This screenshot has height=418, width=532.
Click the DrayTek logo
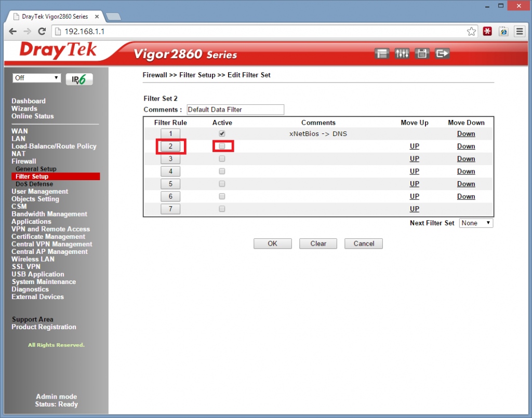[x=58, y=50]
